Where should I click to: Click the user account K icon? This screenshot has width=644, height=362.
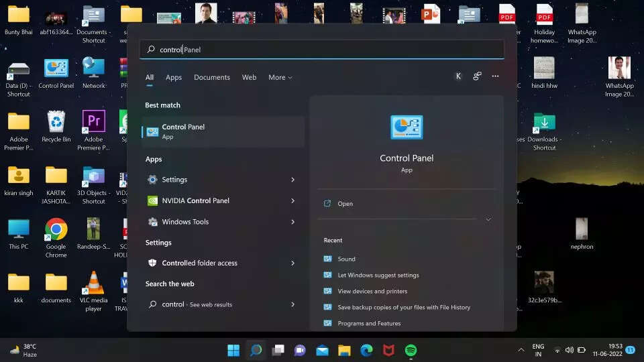tap(458, 76)
